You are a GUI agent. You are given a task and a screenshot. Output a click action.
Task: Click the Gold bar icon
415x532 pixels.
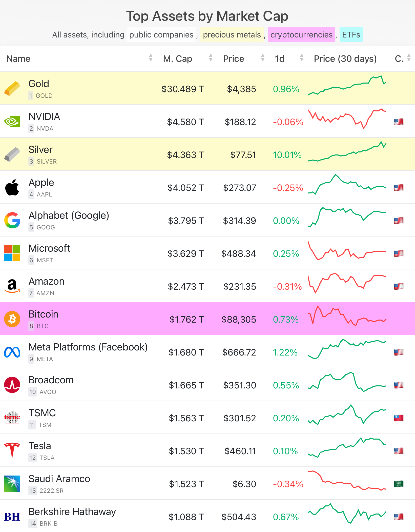click(12, 89)
